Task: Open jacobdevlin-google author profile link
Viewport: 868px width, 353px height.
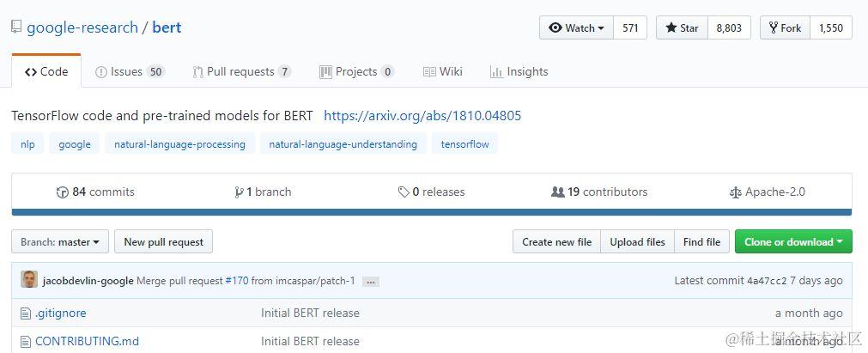Action: (88, 281)
